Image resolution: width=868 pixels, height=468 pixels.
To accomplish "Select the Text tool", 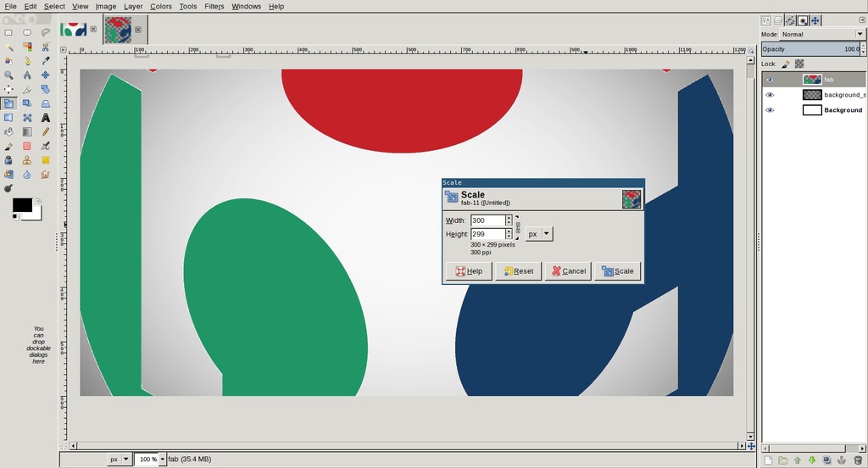I will pyautogui.click(x=46, y=117).
